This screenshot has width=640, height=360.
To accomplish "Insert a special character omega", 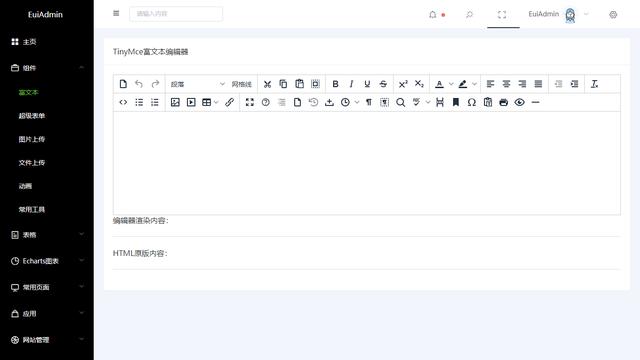I will [x=471, y=102].
